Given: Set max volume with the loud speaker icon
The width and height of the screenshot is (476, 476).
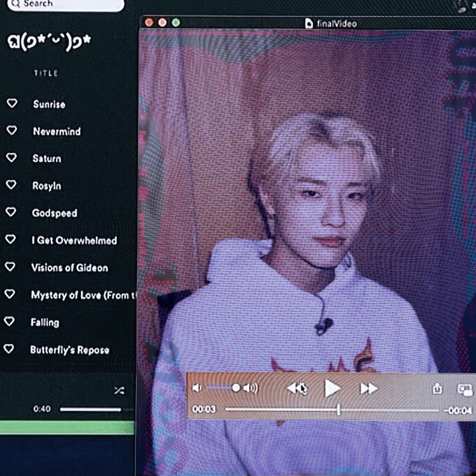Looking at the screenshot, I should [251, 388].
